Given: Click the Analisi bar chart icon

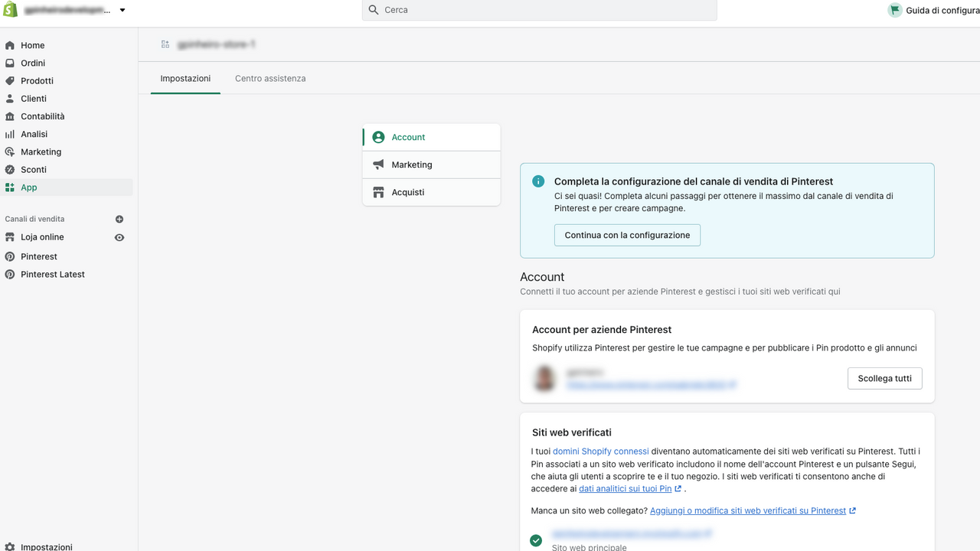Looking at the screenshot, I should coord(10,134).
